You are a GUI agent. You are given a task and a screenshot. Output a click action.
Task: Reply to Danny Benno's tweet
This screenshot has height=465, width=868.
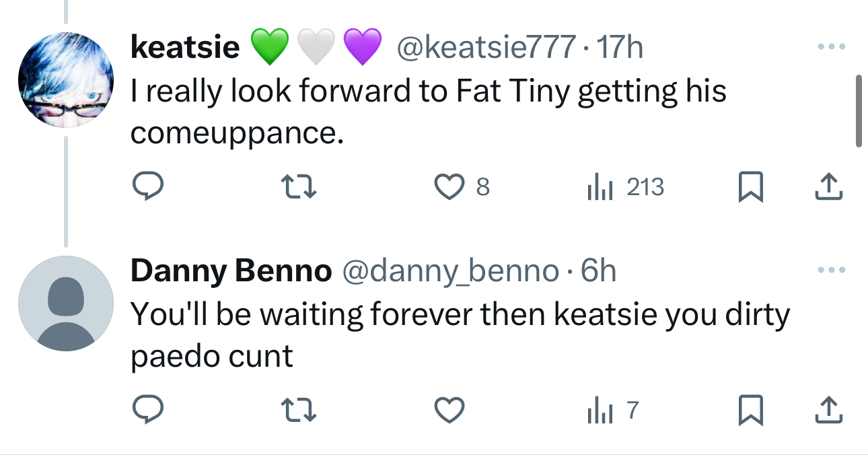(x=145, y=410)
